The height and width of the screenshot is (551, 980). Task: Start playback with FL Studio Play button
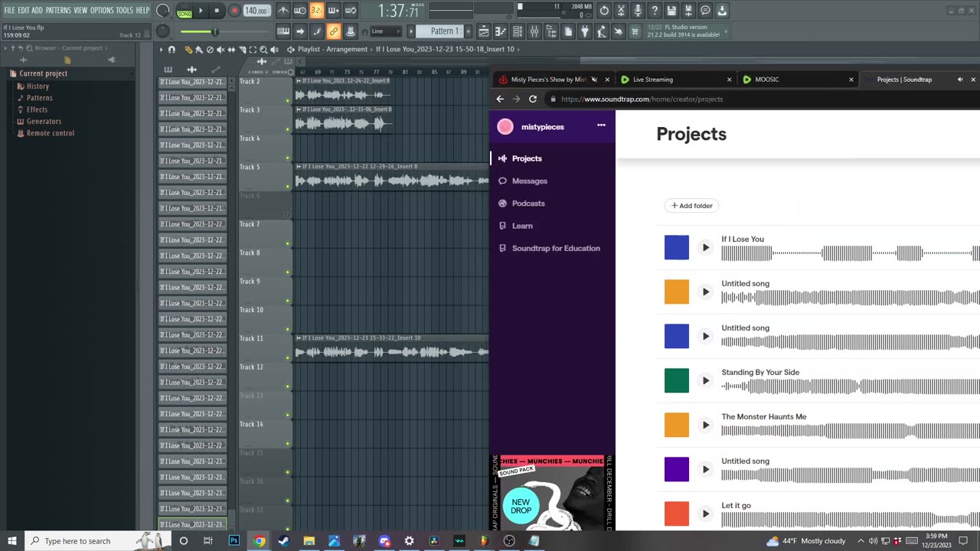(x=201, y=11)
